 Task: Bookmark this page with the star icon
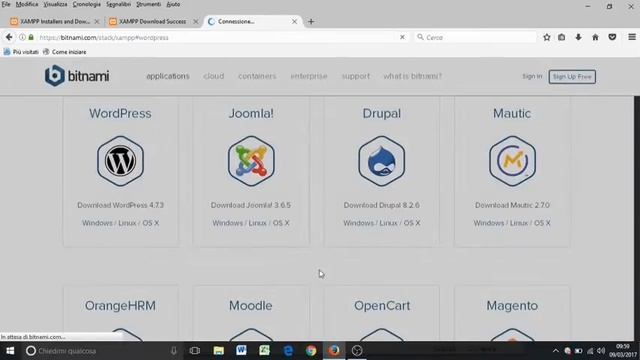pos(547,37)
